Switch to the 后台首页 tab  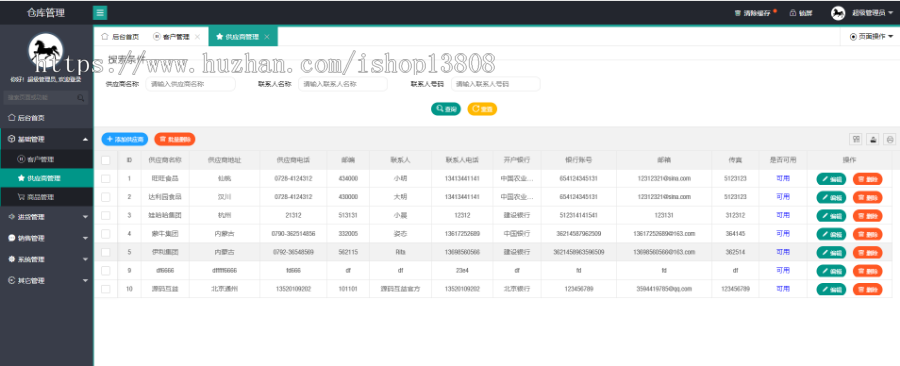click(120, 37)
